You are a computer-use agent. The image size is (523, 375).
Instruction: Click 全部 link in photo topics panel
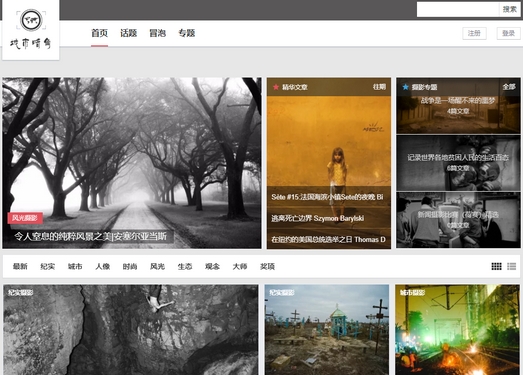pos(509,87)
